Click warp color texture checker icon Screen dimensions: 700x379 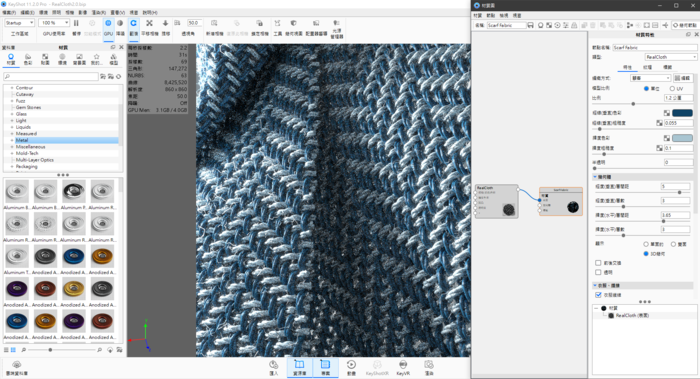click(667, 113)
